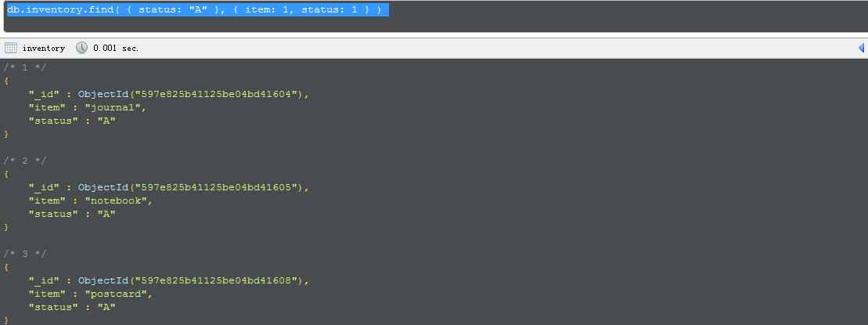Click the "status" key in document 2
This screenshot has width=868, height=325.
(x=54, y=214)
